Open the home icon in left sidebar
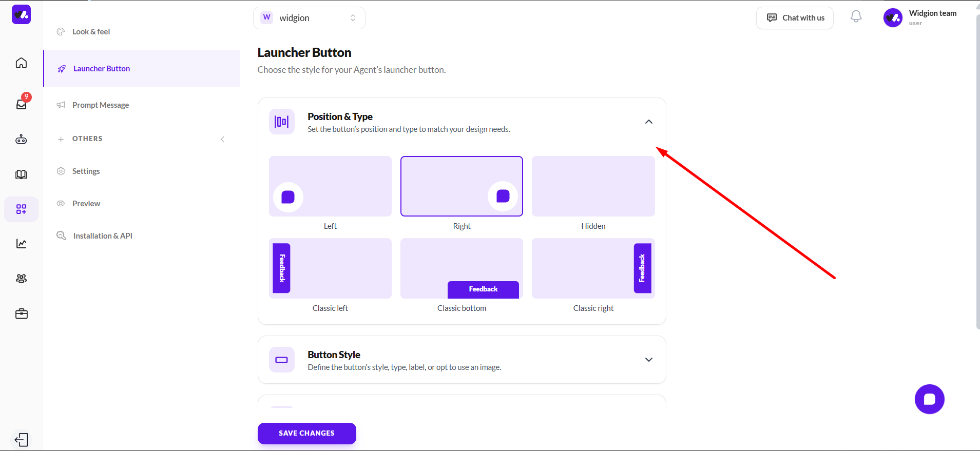 click(21, 63)
